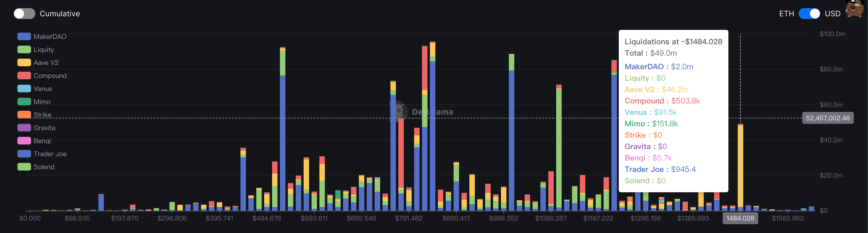Click 'Venus : $91.5k' tooltip row
Image resolution: width=868 pixels, height=233 pixels.
(x=651, y=112)
